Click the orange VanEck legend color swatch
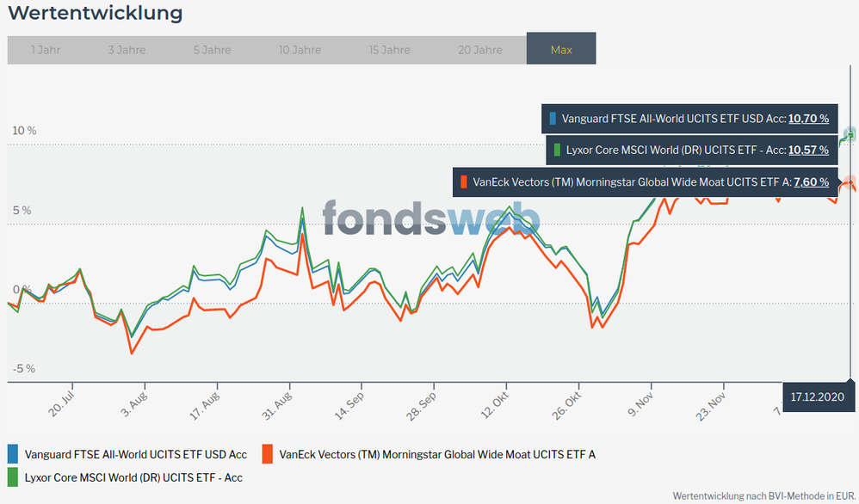The height and width of the screenshot is (504, 859). point(267,454)
